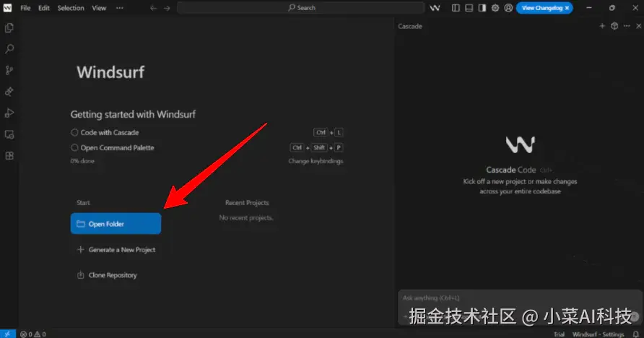Go forward with the right arrow
This screenshot has height=338, width=644.
[x=167, y=8]
